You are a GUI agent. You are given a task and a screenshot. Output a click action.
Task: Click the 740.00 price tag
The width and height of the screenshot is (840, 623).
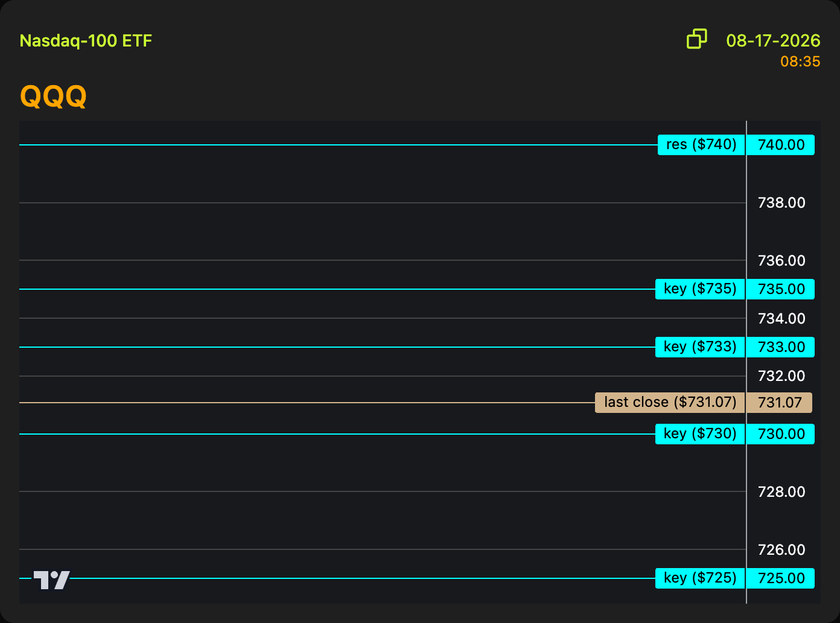(x=781, y=145)
